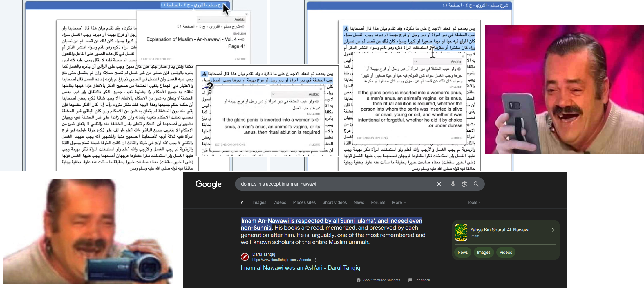Start voice search with the microphone

tap(453, 184)
